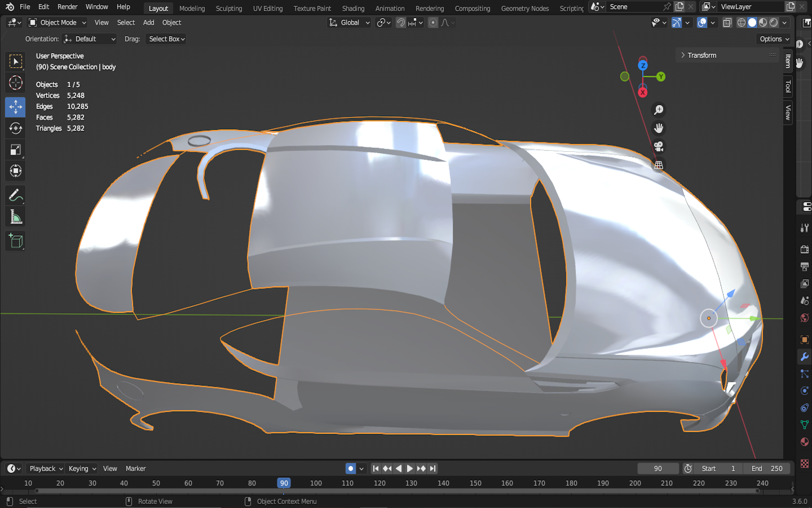Click the current frame field showing 90
Image resolution: width=812 pixels, height=508 pixels.
coord(658,468)
